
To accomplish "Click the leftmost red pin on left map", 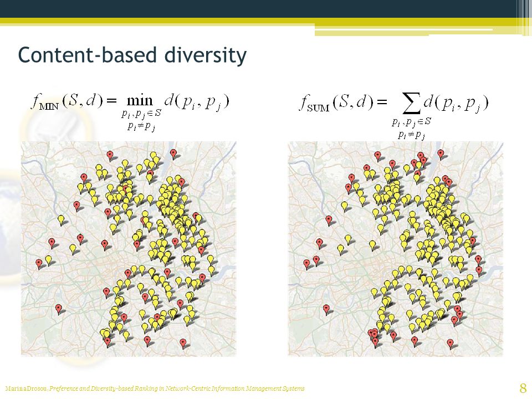I will 39,264.
